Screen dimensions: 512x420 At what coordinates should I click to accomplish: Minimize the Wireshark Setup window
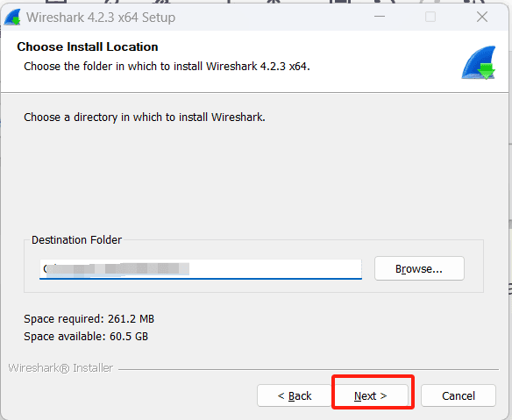[380, 17]
